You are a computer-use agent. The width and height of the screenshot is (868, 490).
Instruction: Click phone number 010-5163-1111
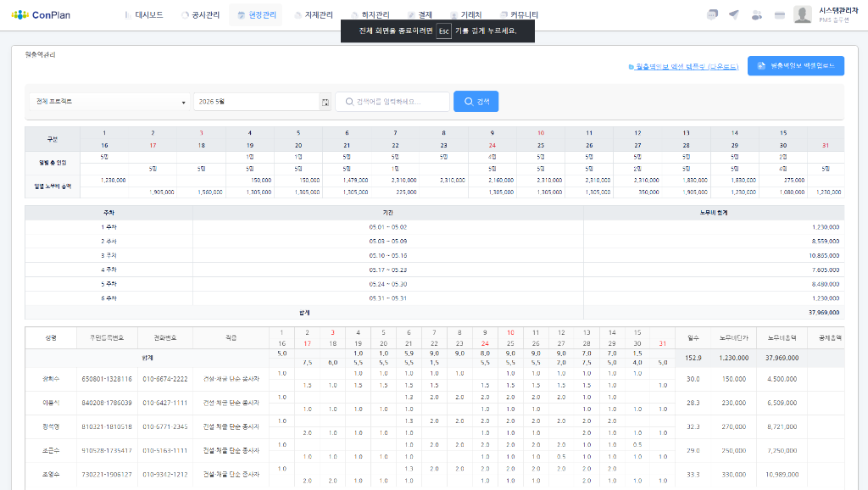coord(165,451)
